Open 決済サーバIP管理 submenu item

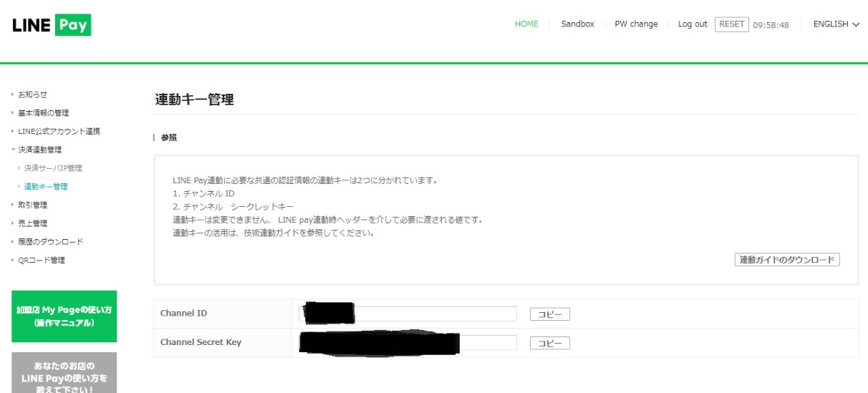click(x=53, y=168)
